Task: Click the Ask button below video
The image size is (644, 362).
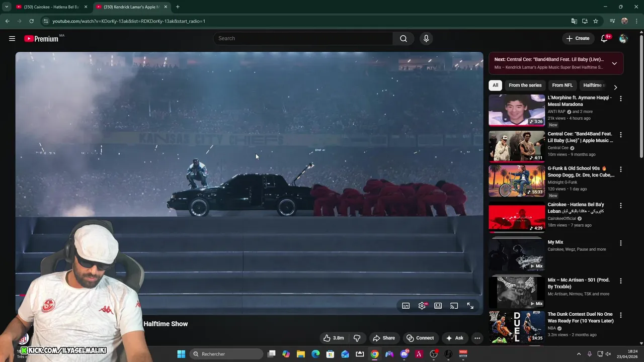Action: [x=454, y=338]
